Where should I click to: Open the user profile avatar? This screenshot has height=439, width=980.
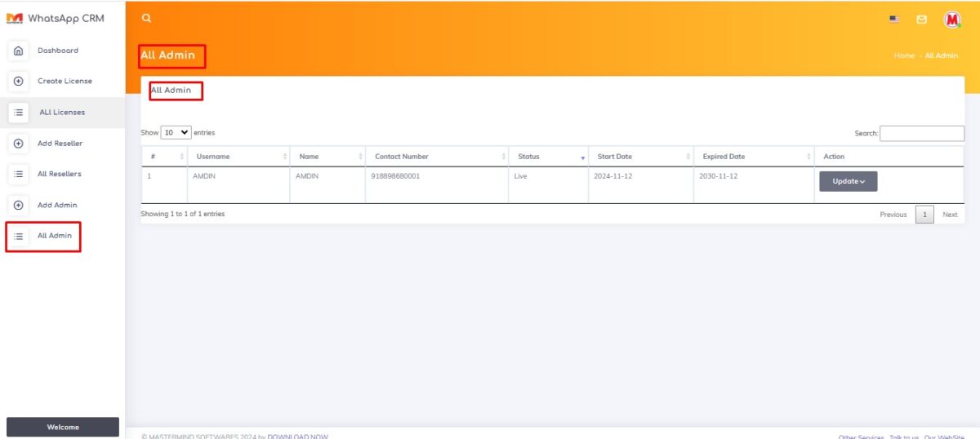pos(951,19)
